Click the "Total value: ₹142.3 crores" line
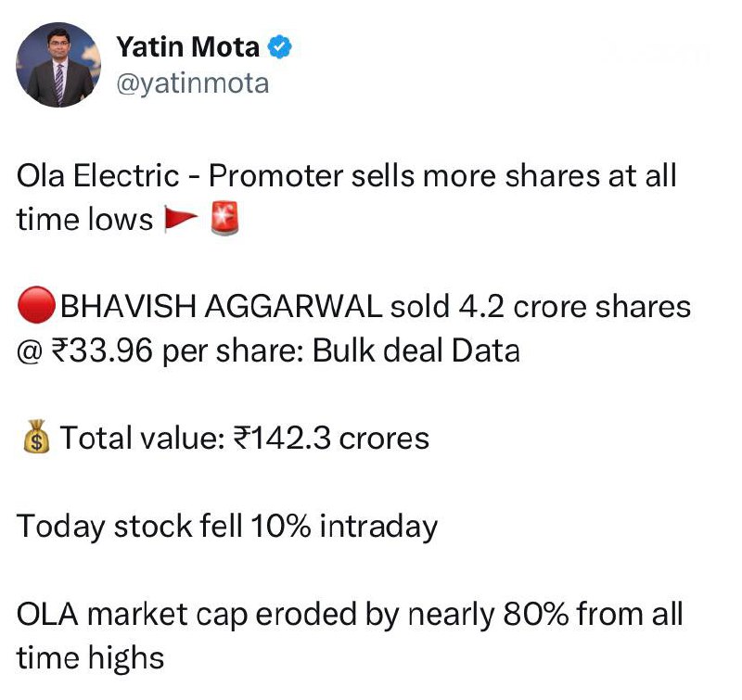This screenshot has width=742, height=700. click(244, 438)
